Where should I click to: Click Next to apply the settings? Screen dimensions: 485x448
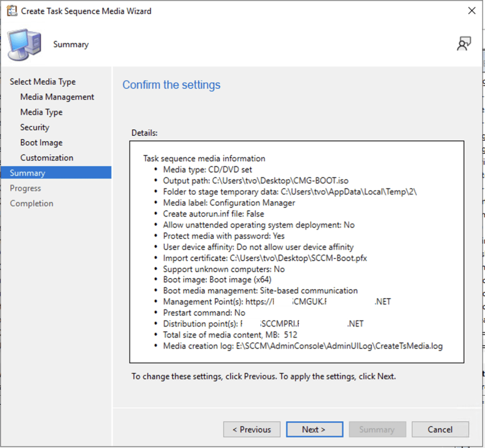click(x=314, y=430)
